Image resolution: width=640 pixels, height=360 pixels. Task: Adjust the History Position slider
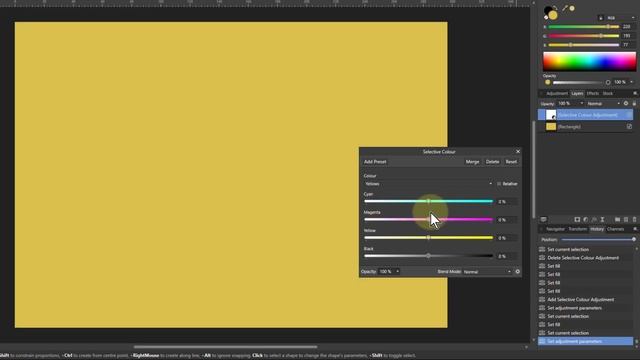point(598,240)
